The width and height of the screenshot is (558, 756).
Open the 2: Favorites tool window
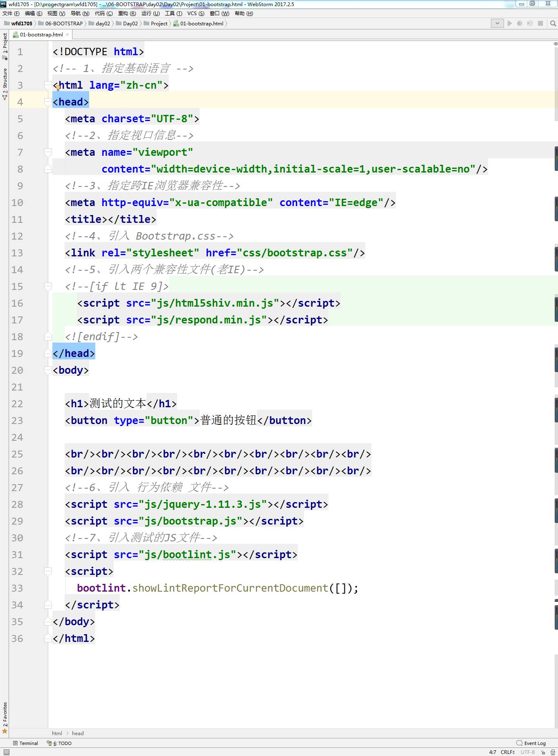(x=4, y=718)
